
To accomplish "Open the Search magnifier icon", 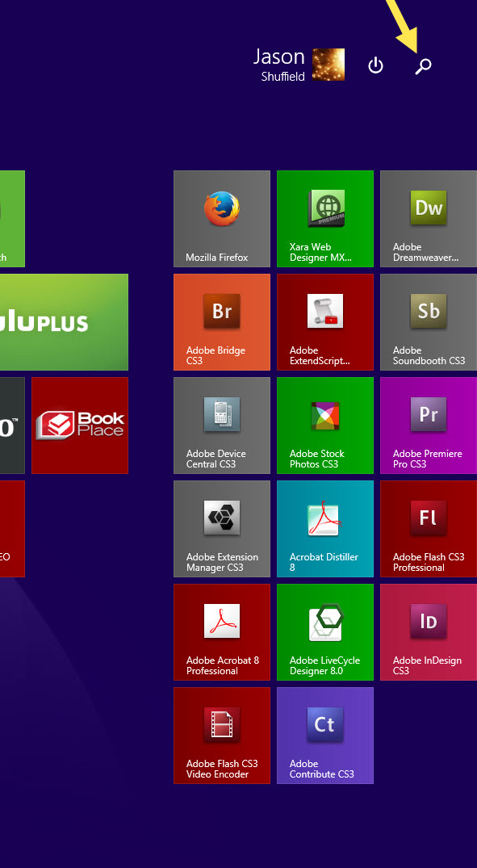I will pos(423,66).
